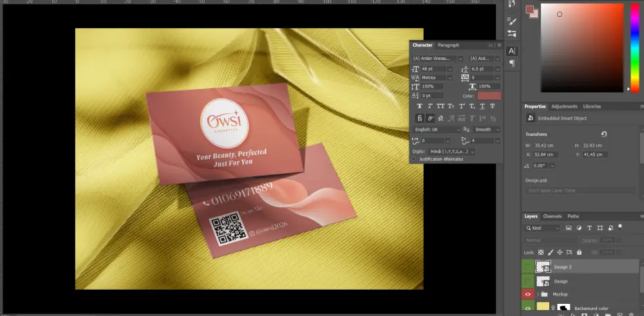Filter layers by type layers icon
The height and width of the screenshot is (316, 644).
[590, 228]
